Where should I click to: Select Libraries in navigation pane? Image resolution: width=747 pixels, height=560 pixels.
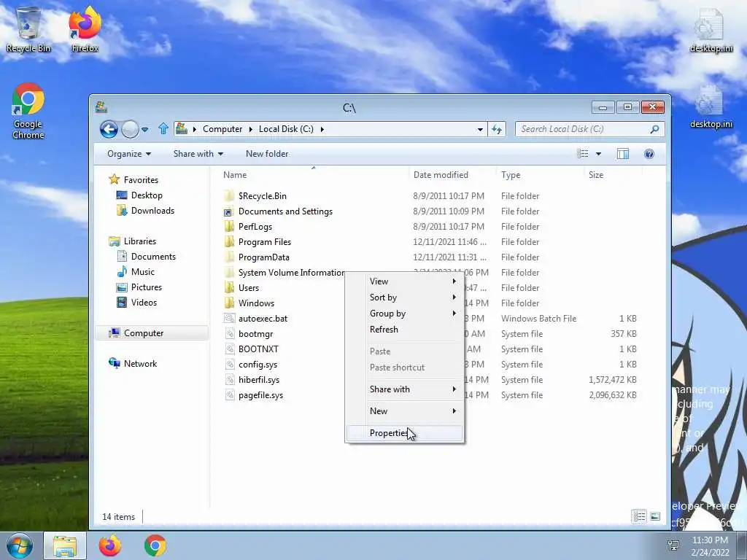coord(133,241)
